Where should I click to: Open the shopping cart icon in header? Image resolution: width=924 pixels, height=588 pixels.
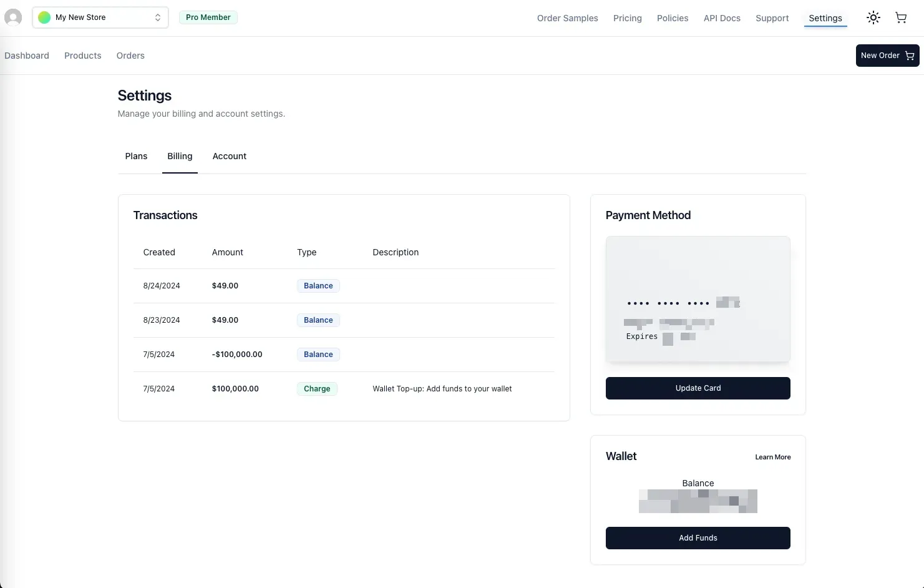click(900, 17)
